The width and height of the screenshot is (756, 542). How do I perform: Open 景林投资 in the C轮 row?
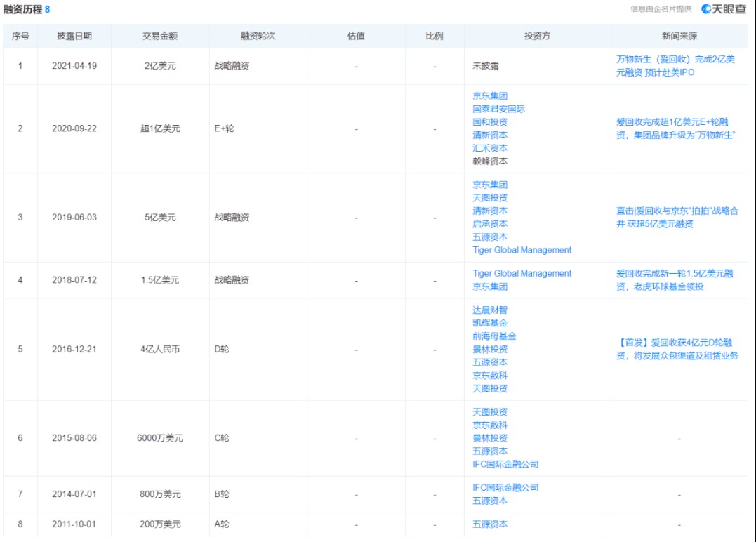click(490, 438)
